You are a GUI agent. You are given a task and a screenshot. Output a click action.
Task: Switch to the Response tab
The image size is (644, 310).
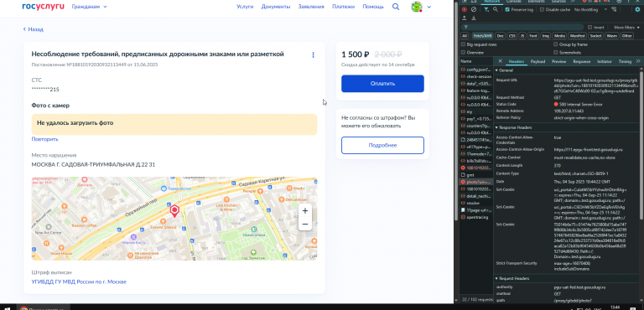coord(582,62)
